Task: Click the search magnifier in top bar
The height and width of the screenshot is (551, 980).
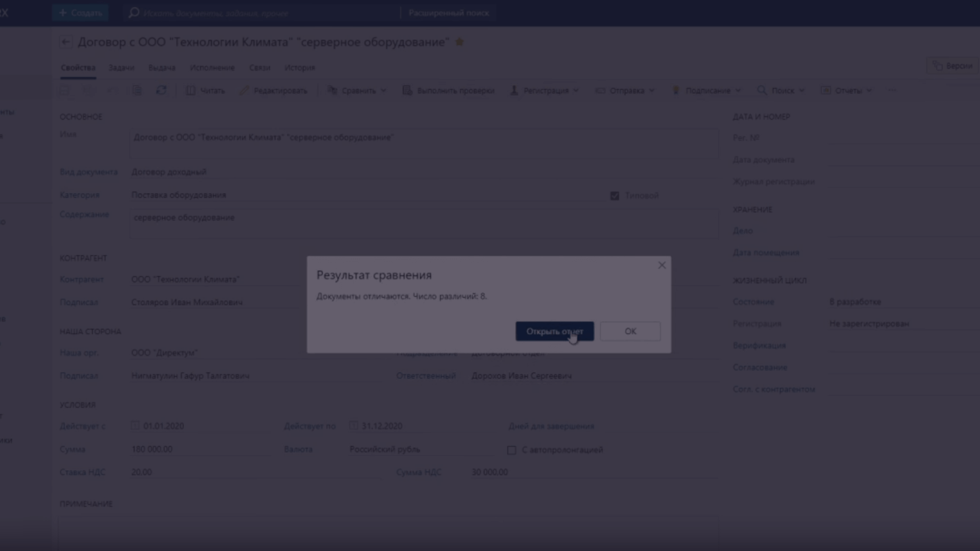Action: tap(134, 13)
